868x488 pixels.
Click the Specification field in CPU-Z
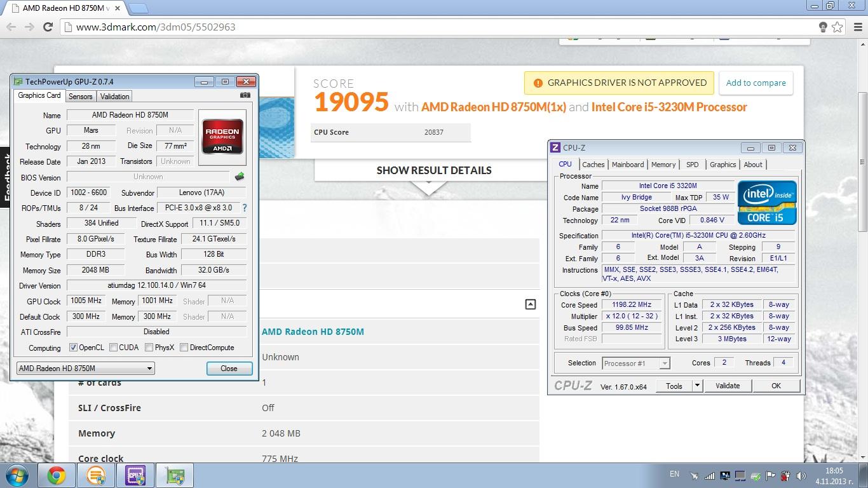tap(699, 235)
